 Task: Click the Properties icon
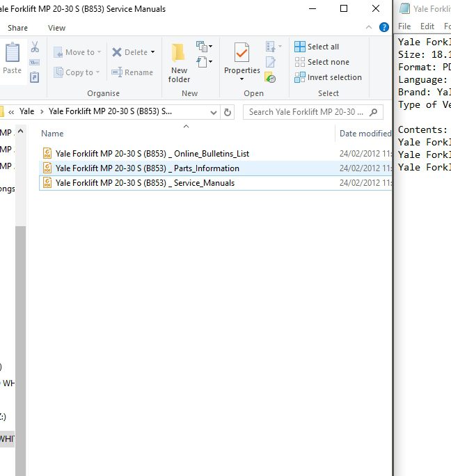tap(242, 53)
